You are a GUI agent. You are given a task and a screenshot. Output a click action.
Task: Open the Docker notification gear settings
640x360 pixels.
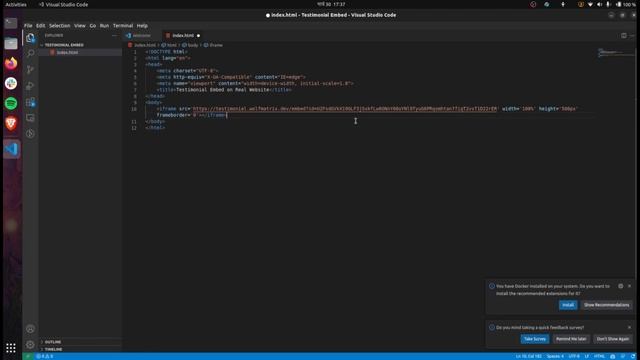(620, 286)
